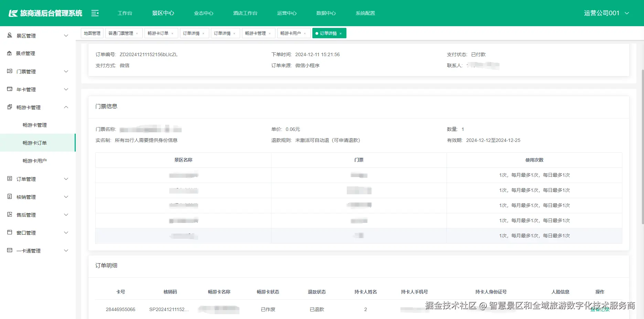This screenshot has height=319, width=644.
Task: Click the 旅商通 logo icon
Action: click(14, 13)
